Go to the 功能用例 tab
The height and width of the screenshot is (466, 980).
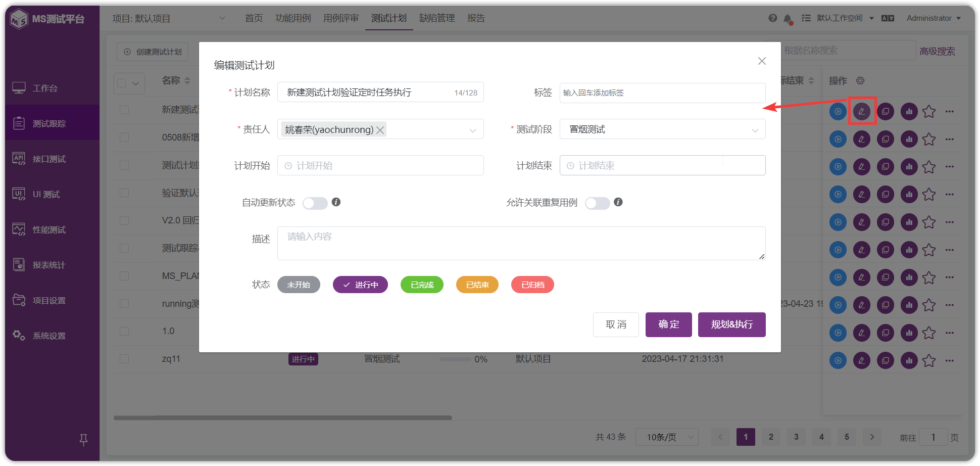(x=293, y=18)
